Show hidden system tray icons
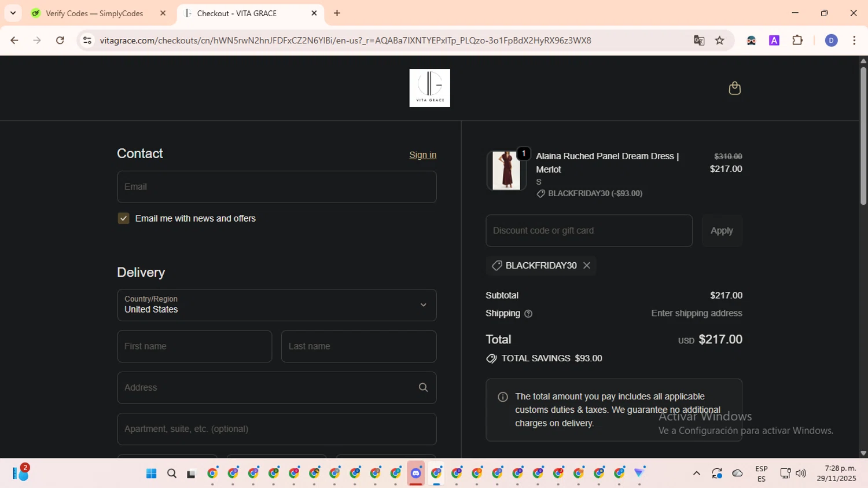 click(x=697, y=474)
